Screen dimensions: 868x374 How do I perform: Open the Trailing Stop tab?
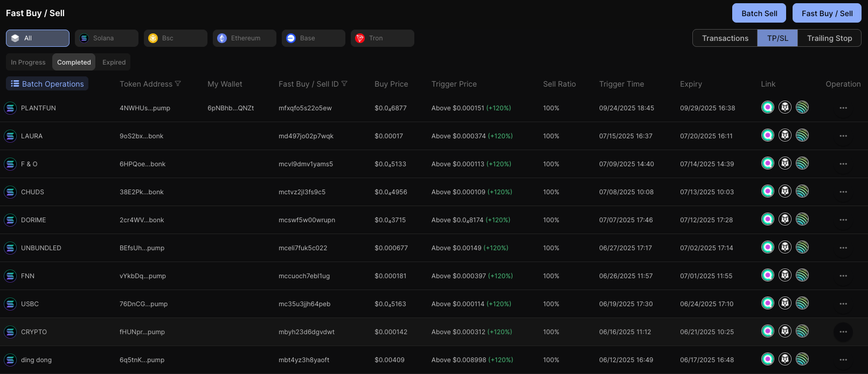point(829,38)
